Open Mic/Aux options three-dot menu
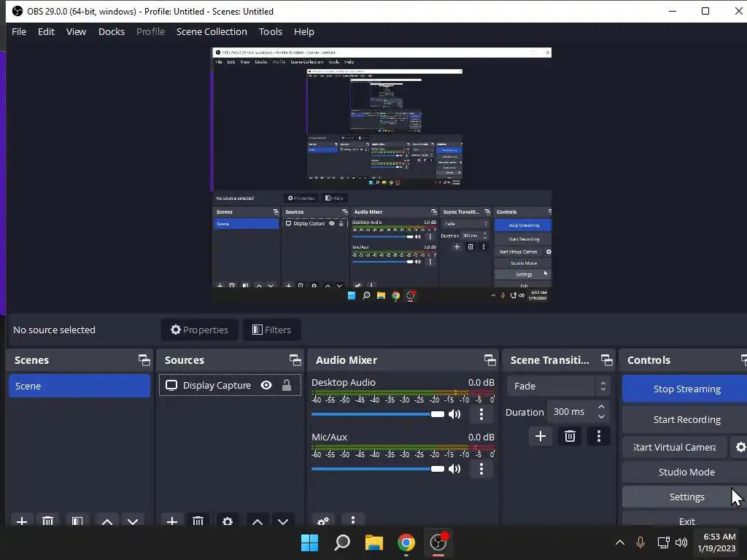 click(x=481, y=469)
